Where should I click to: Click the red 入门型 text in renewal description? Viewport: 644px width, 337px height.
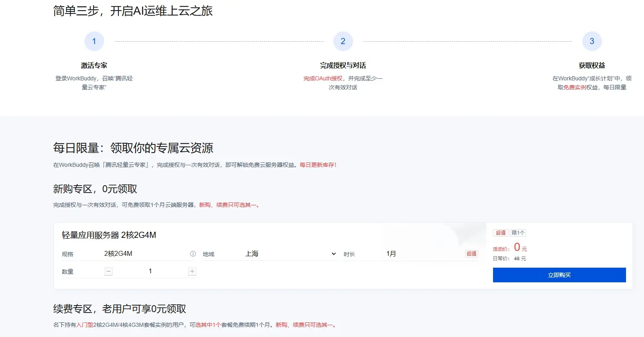pos(84,325)
